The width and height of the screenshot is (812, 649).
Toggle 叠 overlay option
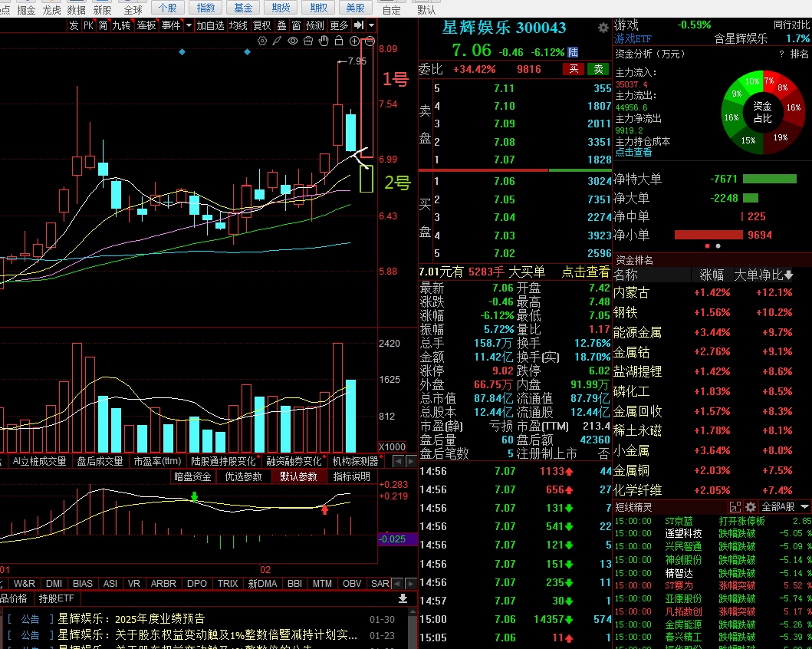tap(281, 25)
